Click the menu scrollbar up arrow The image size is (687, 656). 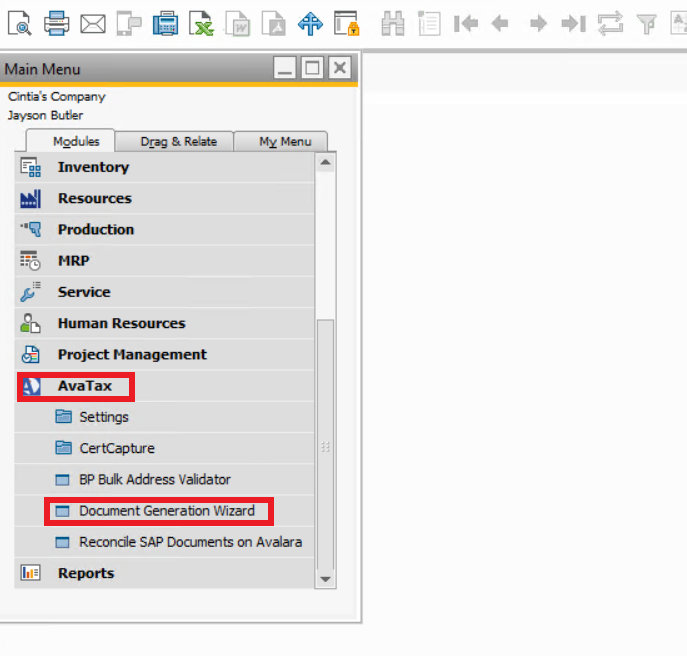[x=325, y=163]
